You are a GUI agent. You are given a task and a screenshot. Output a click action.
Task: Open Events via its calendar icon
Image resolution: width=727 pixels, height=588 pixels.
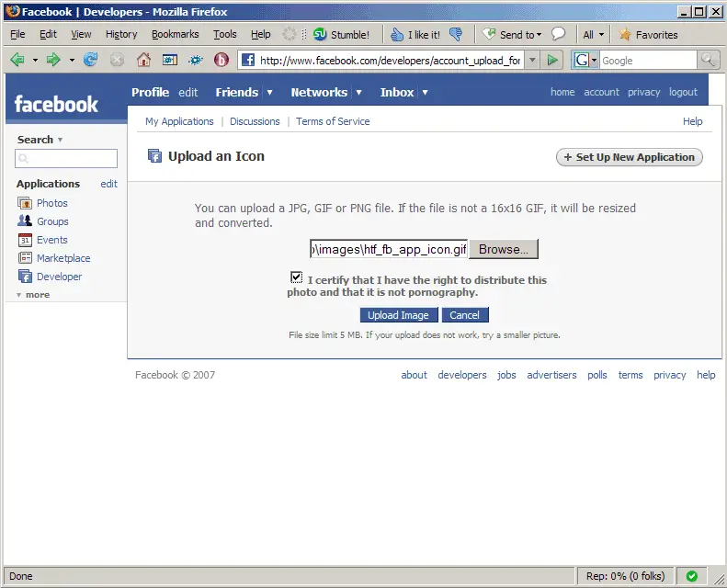[x=25, y=240]
